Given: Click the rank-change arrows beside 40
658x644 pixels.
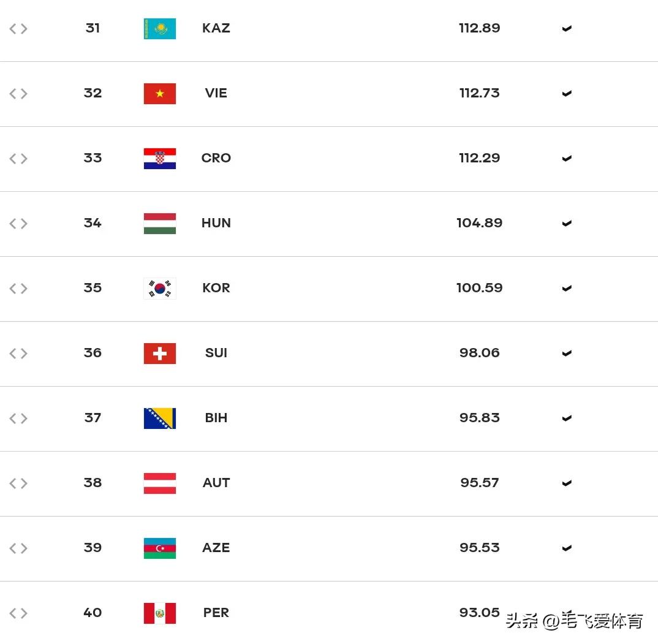Looking at the screenshot, I should [18, 613].
